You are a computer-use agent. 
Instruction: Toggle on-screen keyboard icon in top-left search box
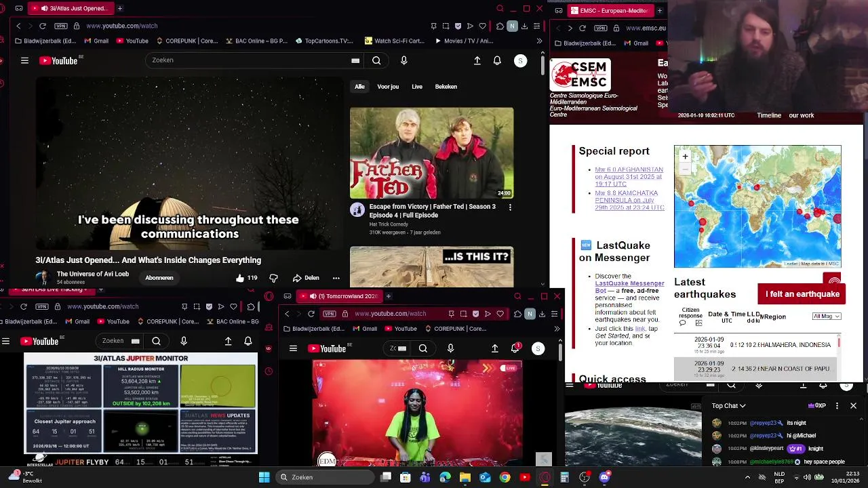355,60
